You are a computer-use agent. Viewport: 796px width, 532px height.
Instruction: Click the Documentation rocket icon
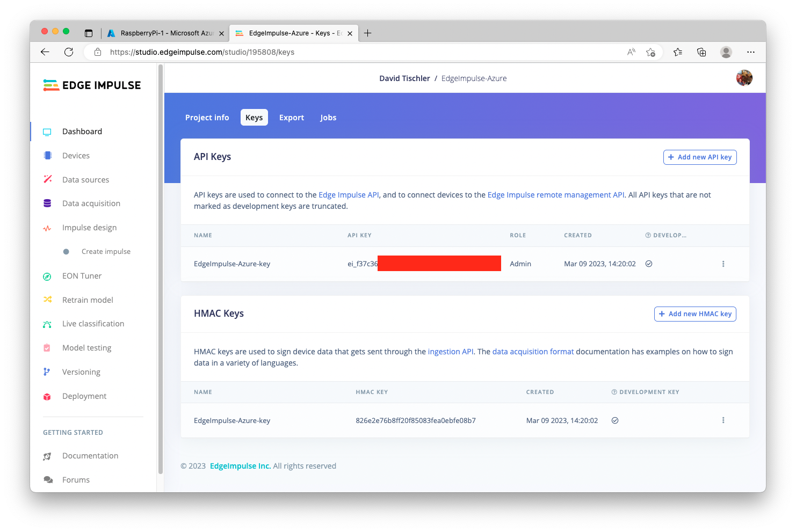click(47, 456)
